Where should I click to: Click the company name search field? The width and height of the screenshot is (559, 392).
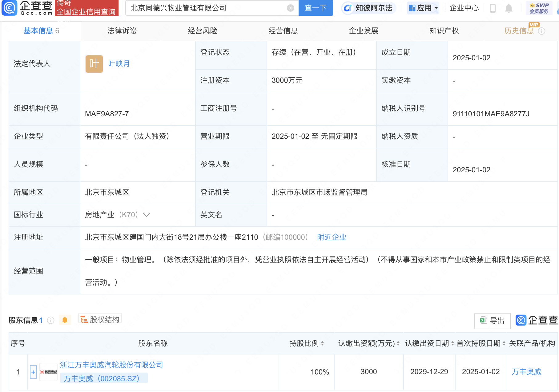[206, 8]
